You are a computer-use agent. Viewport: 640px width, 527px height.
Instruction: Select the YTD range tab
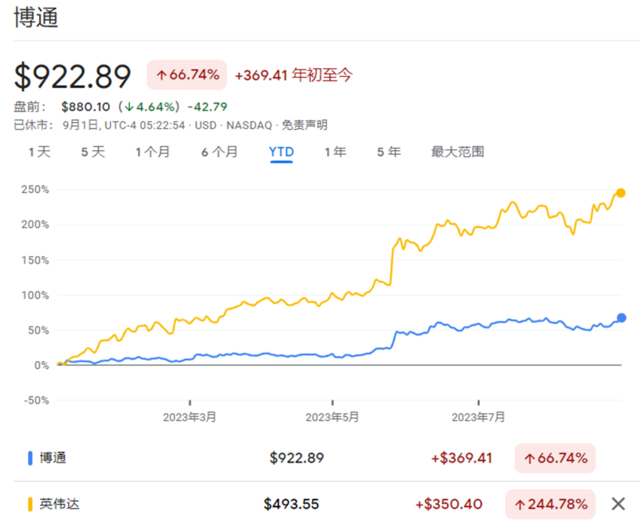tap(281, 152)
